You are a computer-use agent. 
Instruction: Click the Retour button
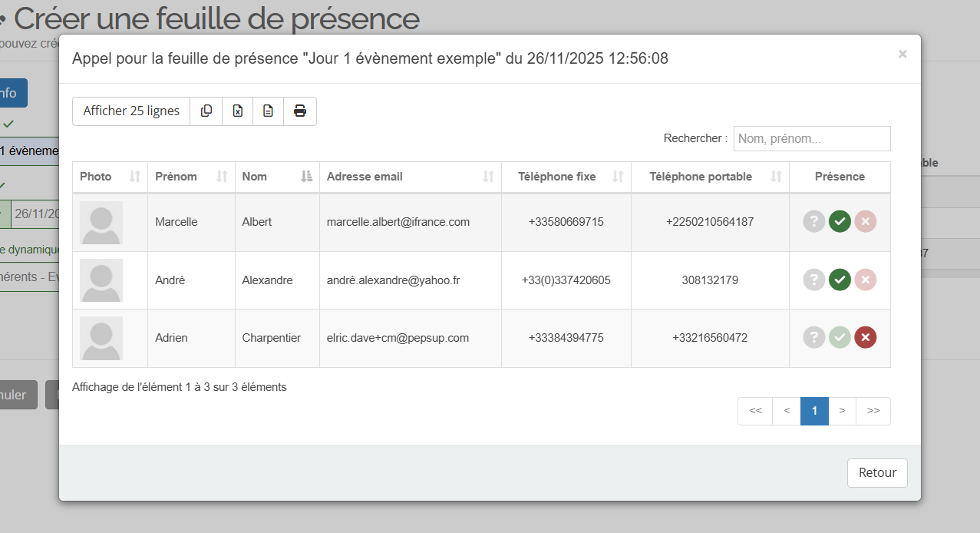point(876,472)
